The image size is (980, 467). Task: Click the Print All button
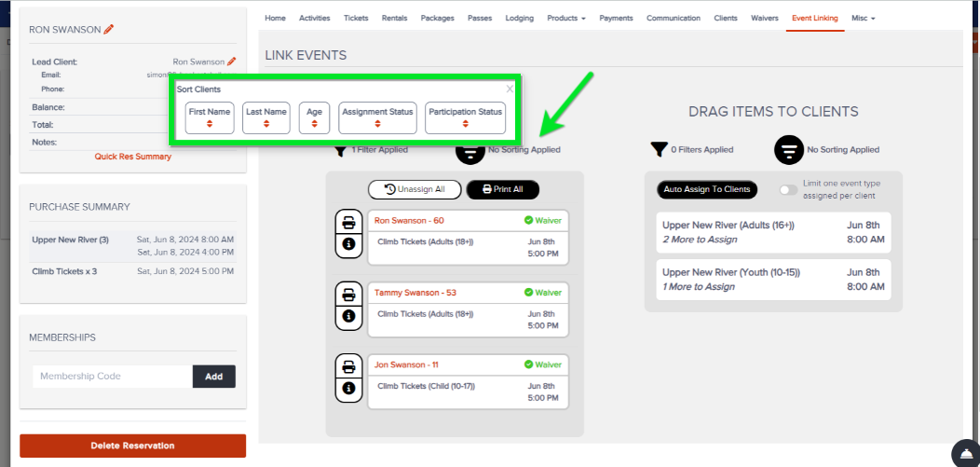pyautogui.click(x=502, y=189)
